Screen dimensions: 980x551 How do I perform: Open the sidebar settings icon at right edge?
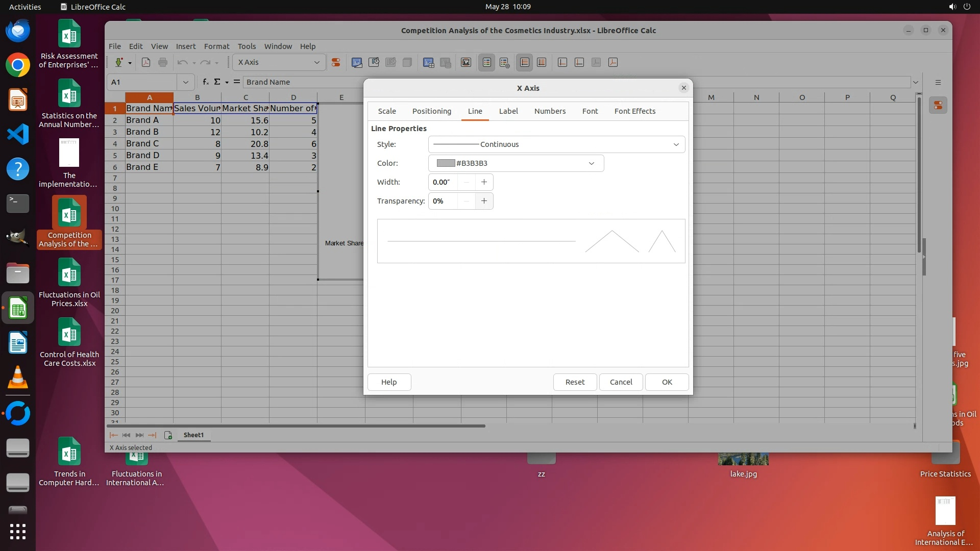[938, 82]
